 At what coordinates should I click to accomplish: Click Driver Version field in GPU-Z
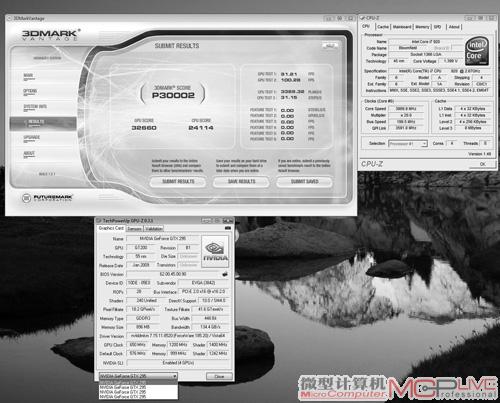click(178, 336)
